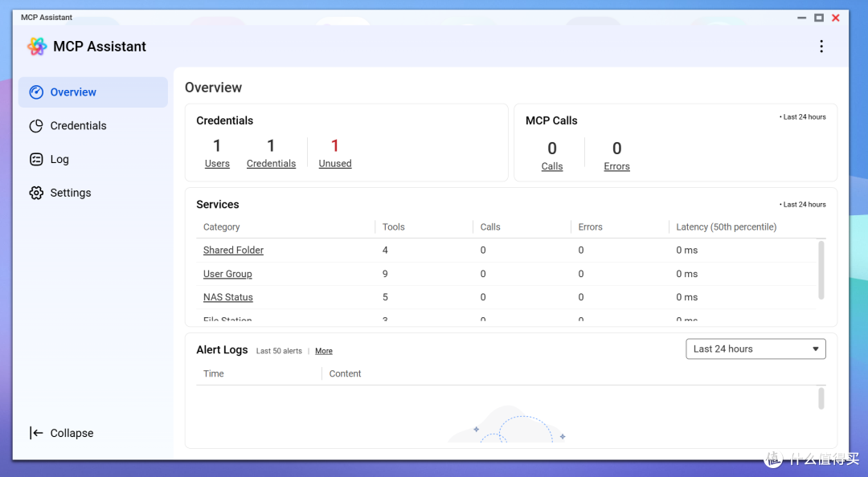Open the Shared Folder service link
The width and height of the screenshot is (868, 477).
coord(233,250)
